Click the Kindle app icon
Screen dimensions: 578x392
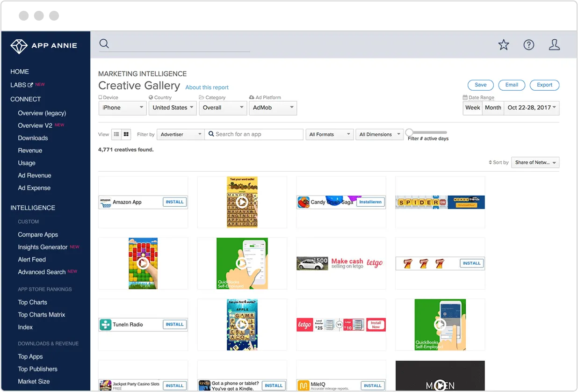(x=204, y=386)
